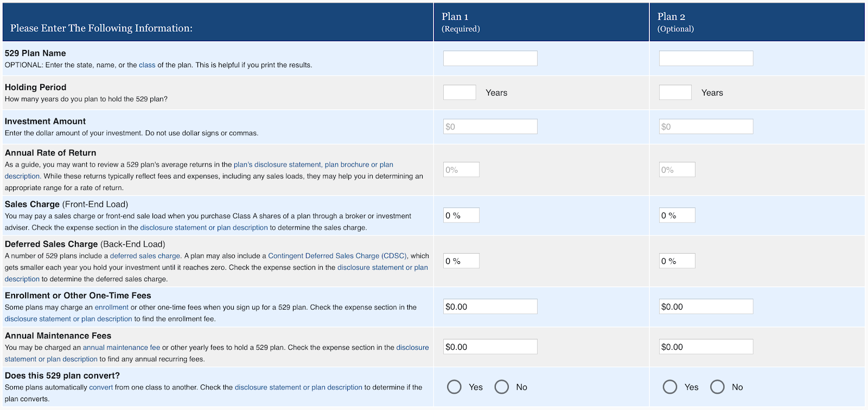Click Plan 2 Annual Rate of Return field
Screen dimensions: 868x410
(x=677, y=169)
